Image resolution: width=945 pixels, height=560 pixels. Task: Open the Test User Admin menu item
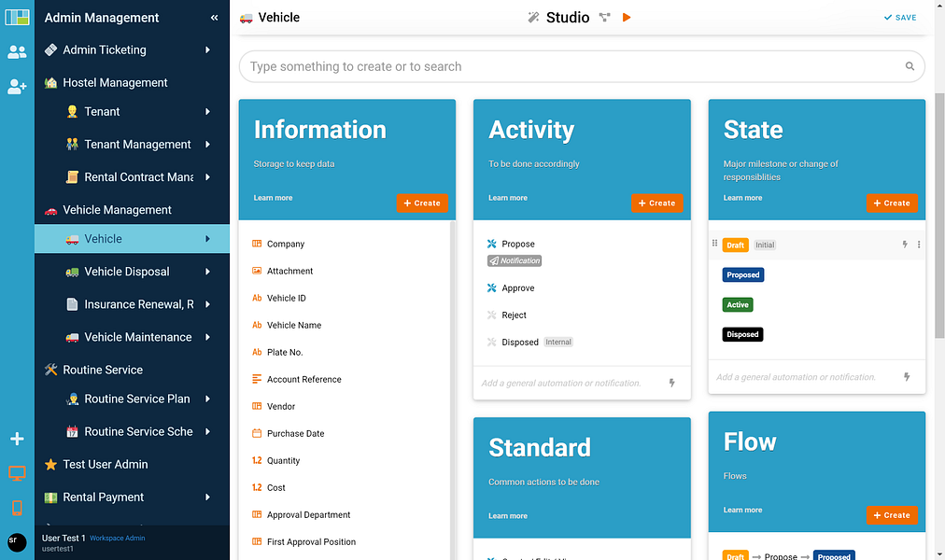[x=132, y=464]
